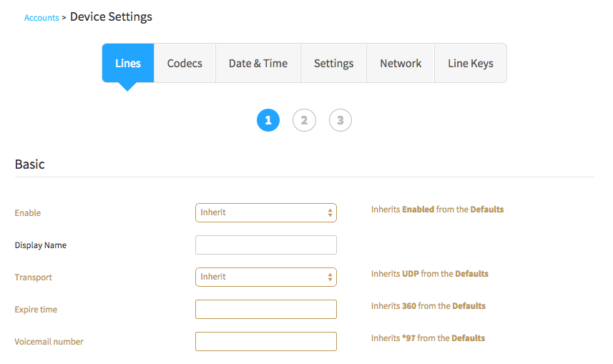The height and width of the screenshot is (364, 613).
Task: Open the Enable dropdown
Action: pos(266,212)
